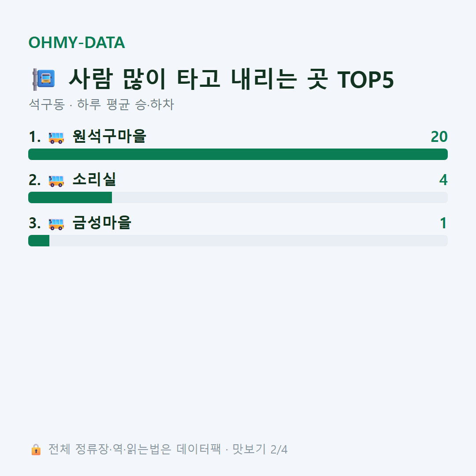Click the bus stop sign icon in title
Viewport: 476px width, 476px height.
point(44,79)
